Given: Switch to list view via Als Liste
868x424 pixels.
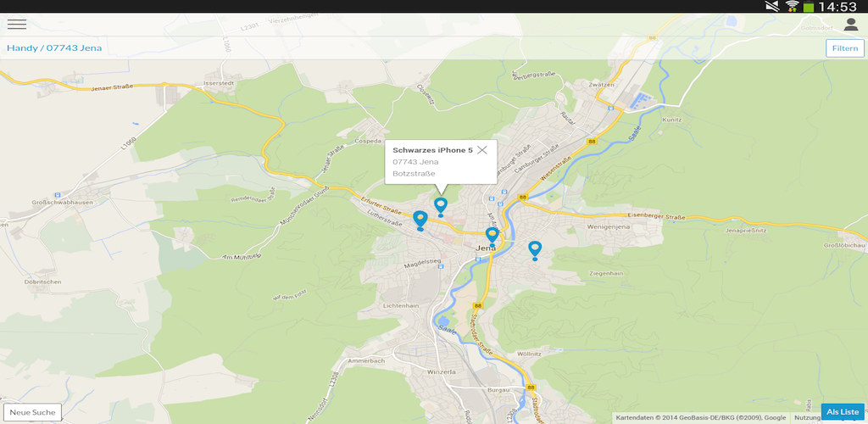Looking at the screenshot, I should pyautogui.click(x=843, y=412).
